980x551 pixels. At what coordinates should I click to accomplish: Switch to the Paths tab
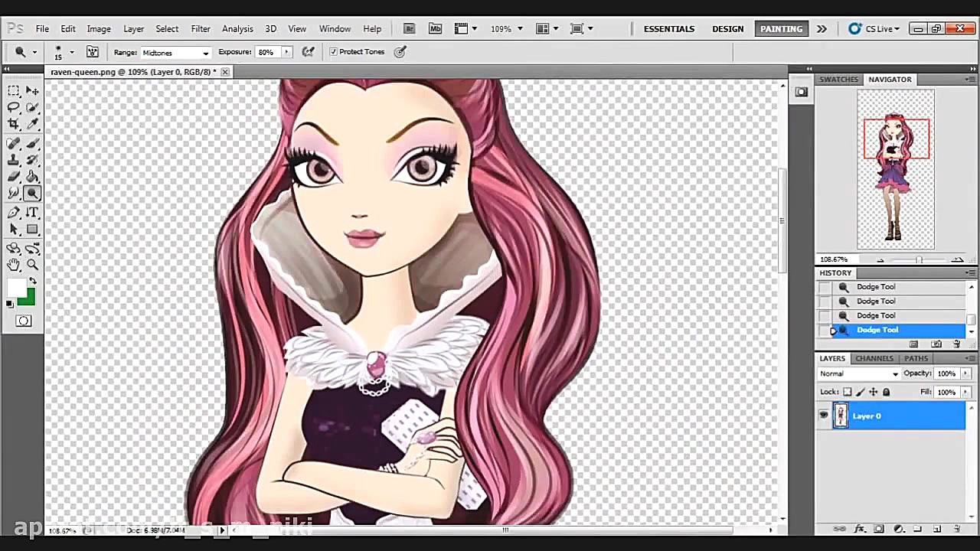pos(916,358)
